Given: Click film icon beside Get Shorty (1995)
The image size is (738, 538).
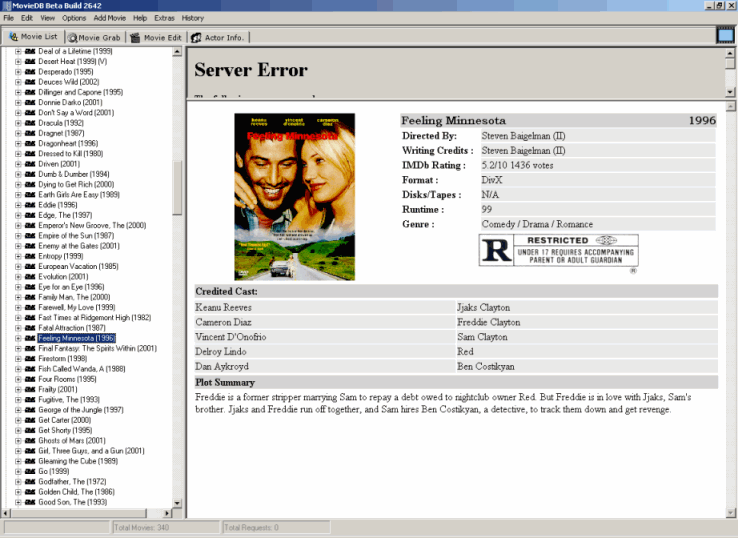Looking at the screenshot, I should pos(30,430).
